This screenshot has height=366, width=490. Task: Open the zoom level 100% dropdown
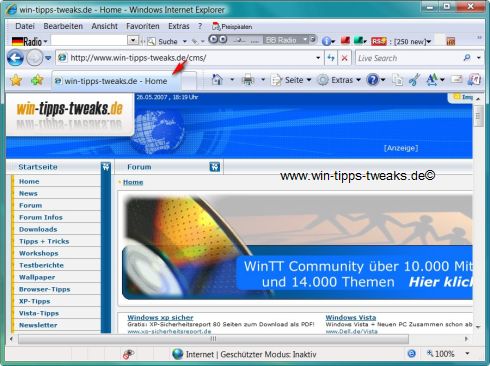(467, 353)
